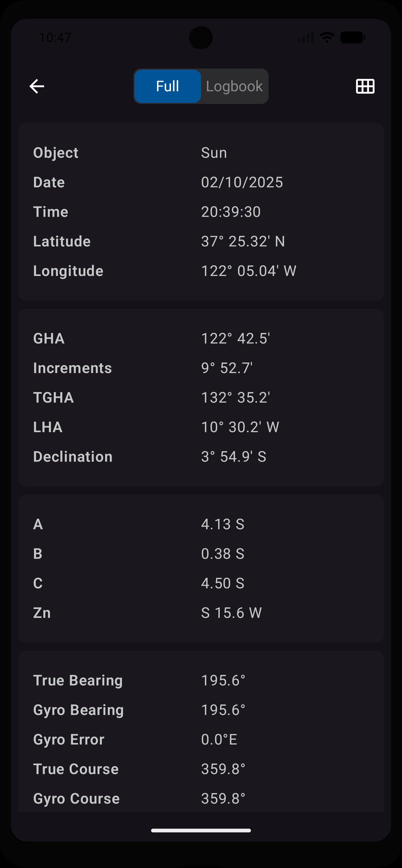Screen dimensions: 402x868
Task: Tap the status bar clock 10:47
Action: click(x=55, y=37)
